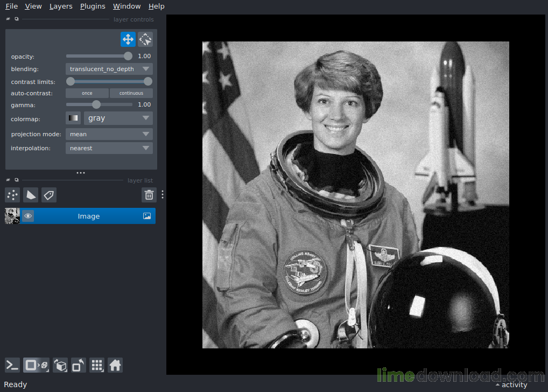Activate the pan/zoom mode button

128,39
